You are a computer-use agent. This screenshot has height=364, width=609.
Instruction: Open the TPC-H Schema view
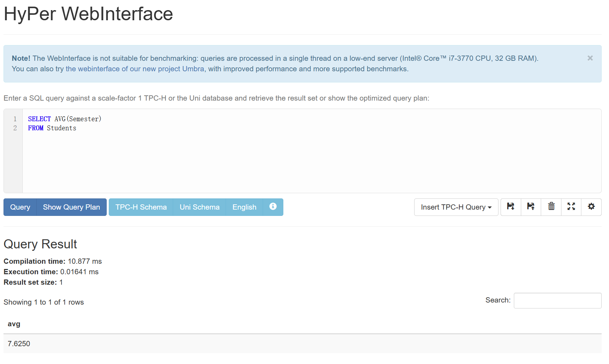(x=141, y=207)
